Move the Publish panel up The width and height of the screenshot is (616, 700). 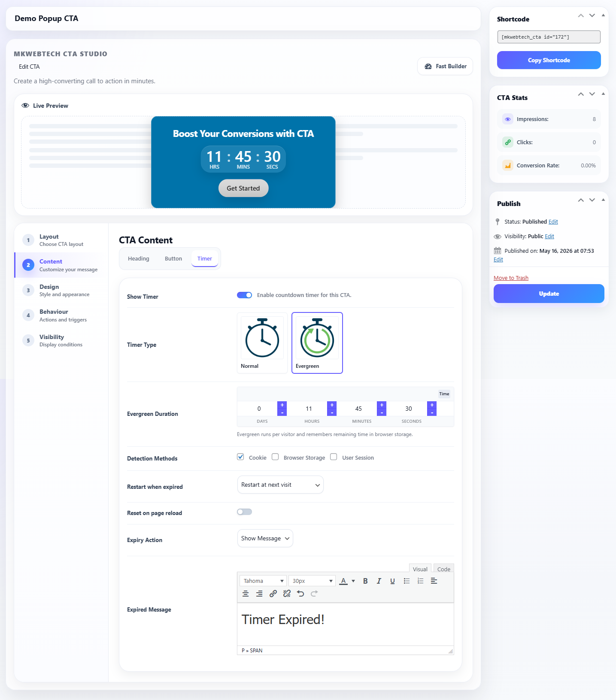click(581, 200)
